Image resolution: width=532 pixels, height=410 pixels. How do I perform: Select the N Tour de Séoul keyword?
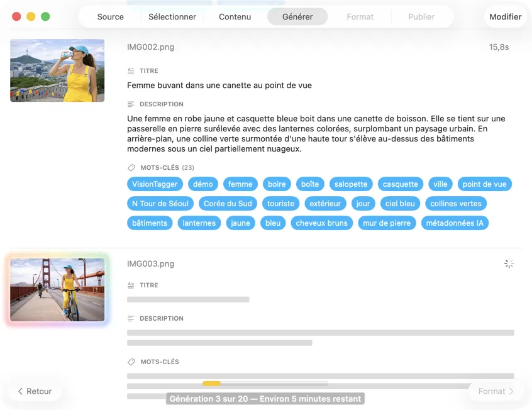(160, 204)
